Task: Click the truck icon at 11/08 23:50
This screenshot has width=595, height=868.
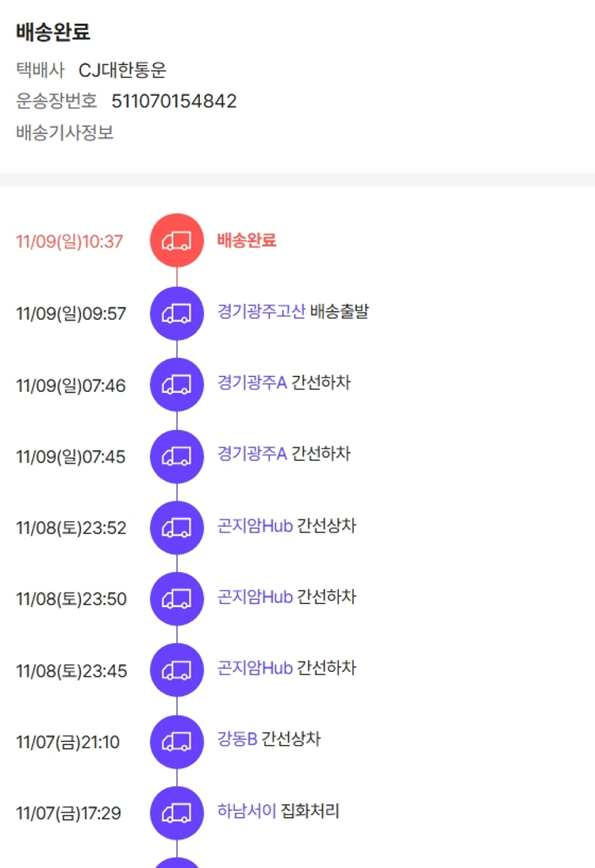Action: point(176,599)
